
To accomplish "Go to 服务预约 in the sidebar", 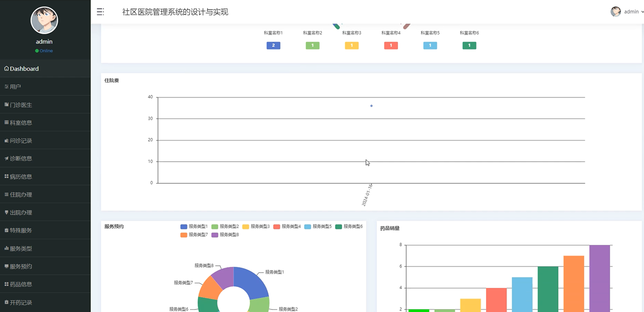I will coord(45,266).
